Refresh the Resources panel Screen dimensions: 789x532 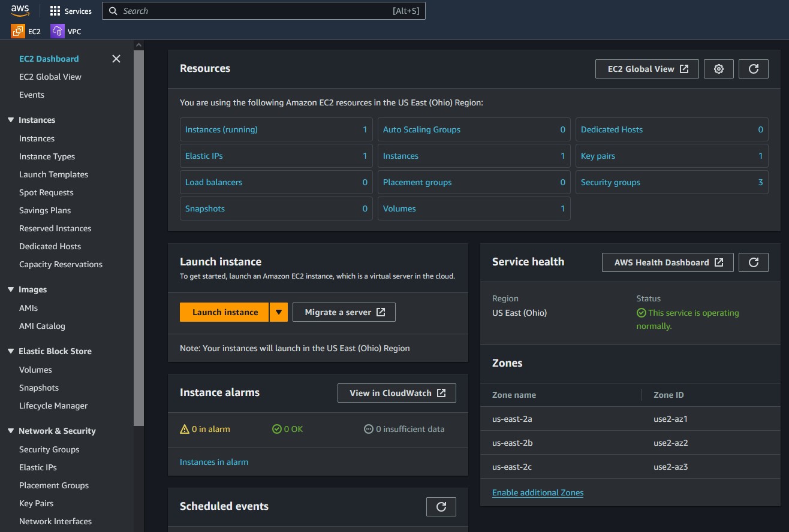coord(754,69)
